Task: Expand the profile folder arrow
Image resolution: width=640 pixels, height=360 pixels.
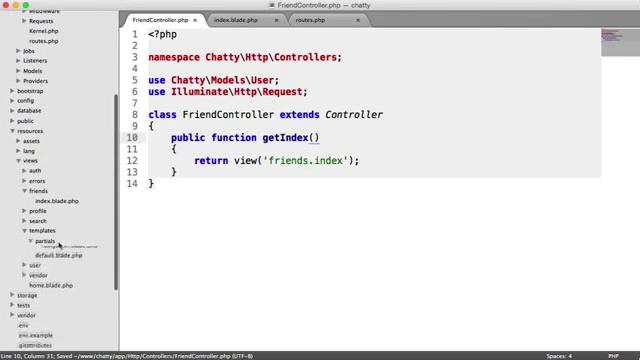Action: pos(24,211)
